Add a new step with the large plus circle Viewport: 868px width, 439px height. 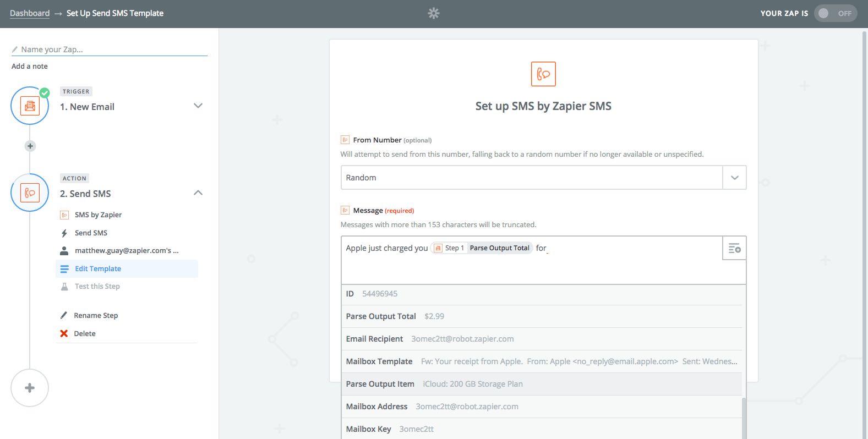(30, 388)
